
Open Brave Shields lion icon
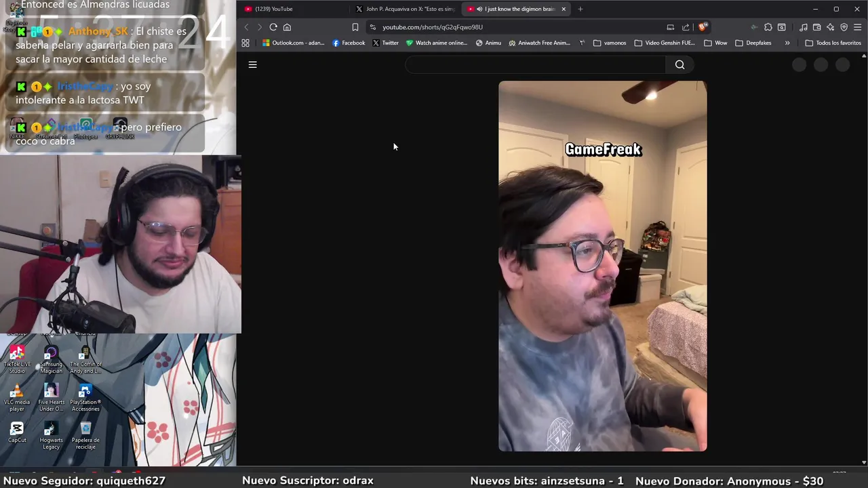[703, 27]
